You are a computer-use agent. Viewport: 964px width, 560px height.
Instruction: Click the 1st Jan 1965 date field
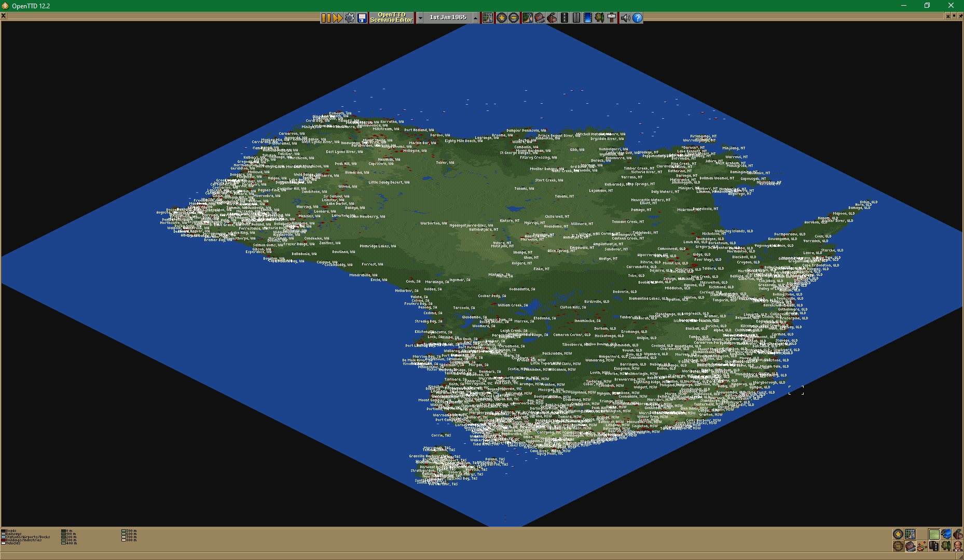click(448, 18)
